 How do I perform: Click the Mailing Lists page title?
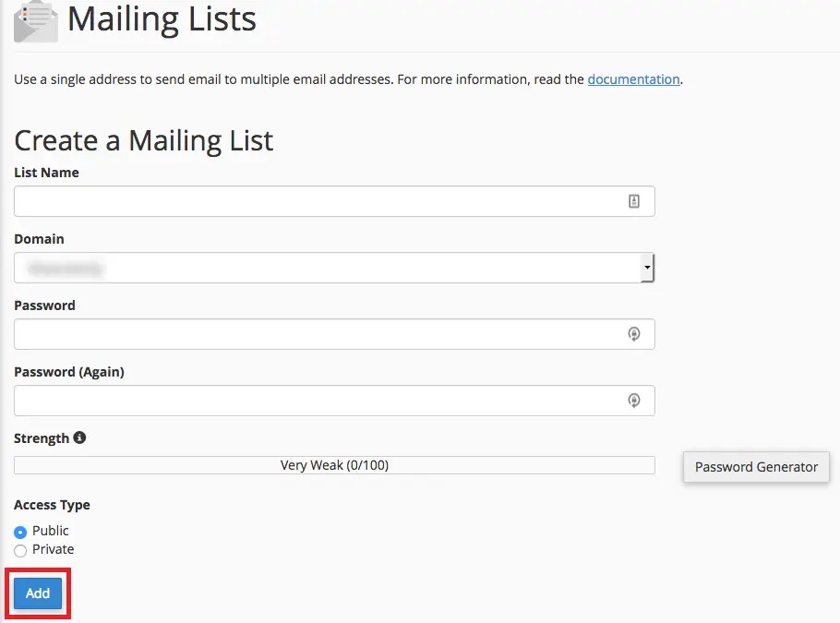[x=162, y=19]
